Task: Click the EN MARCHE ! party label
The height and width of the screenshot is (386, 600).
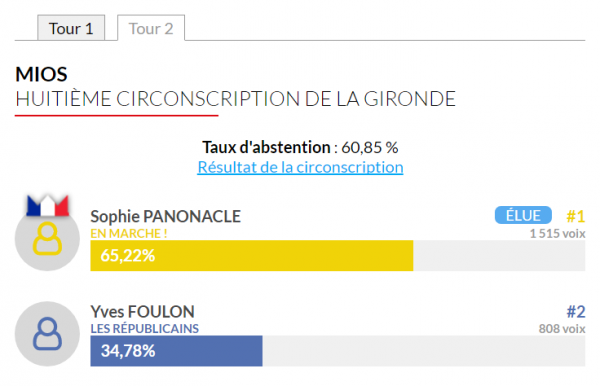Action: [x=129, y=234]
